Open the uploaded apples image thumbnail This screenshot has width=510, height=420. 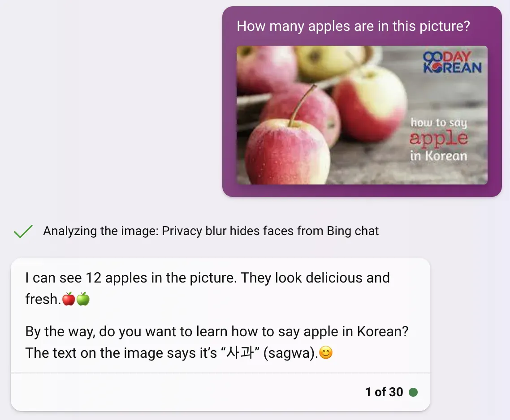coord(362,115)
